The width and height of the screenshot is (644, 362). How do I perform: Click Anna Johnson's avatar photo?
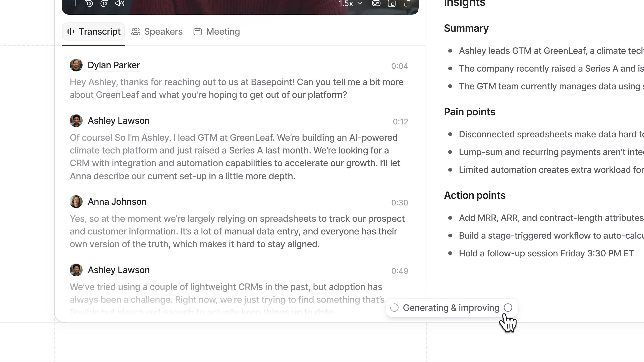point(76,202)
